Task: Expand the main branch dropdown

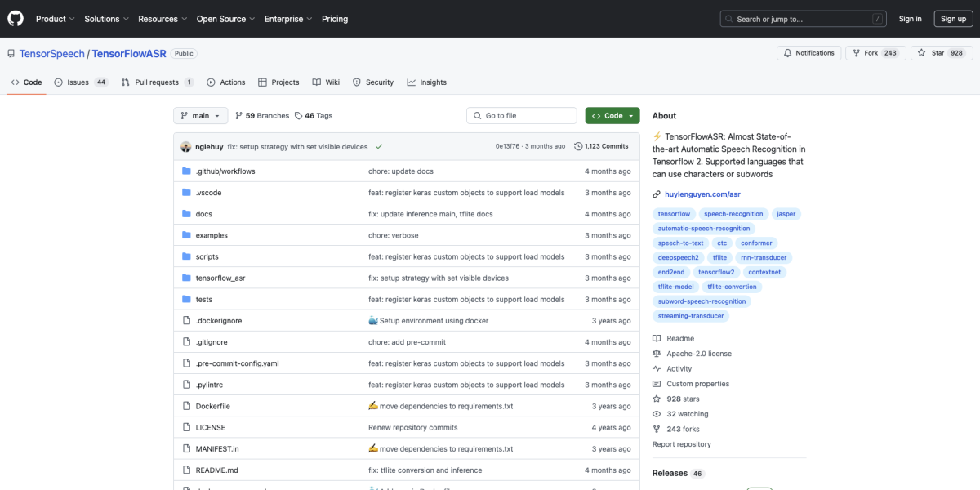Action: click(x=199, y=116)
